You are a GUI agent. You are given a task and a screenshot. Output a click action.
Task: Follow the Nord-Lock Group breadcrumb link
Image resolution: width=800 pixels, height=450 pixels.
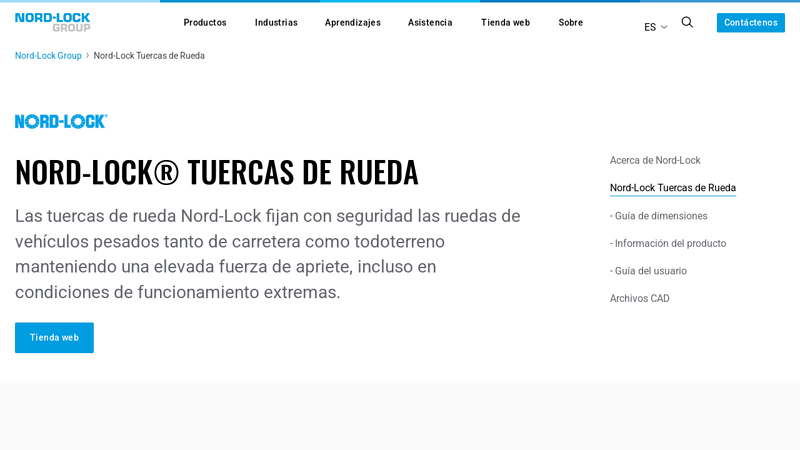click(x=48, y=56)
